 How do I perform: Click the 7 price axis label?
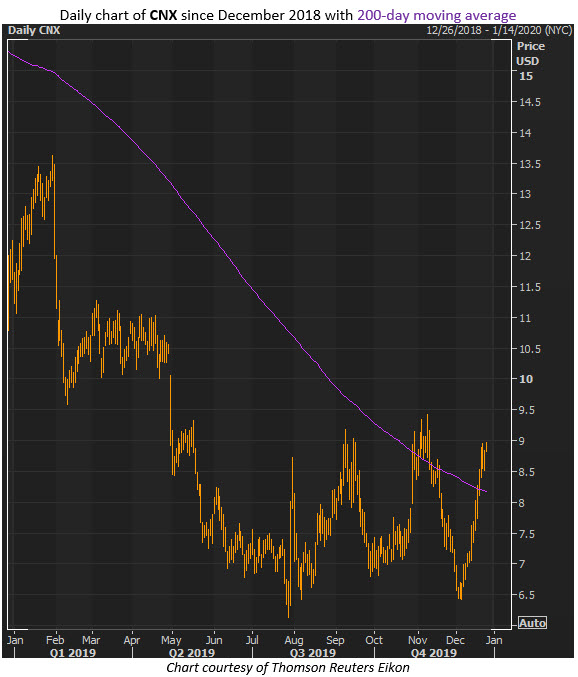coord(522,564)
